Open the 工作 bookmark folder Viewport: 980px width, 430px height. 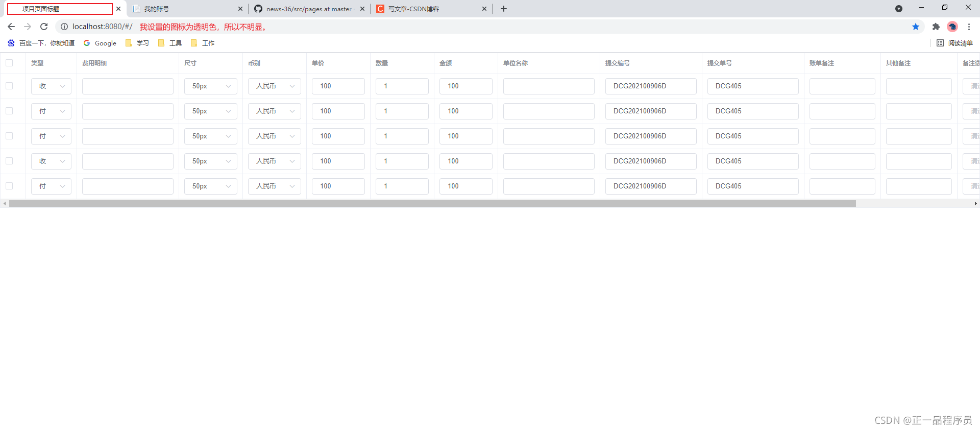(203, 43)
